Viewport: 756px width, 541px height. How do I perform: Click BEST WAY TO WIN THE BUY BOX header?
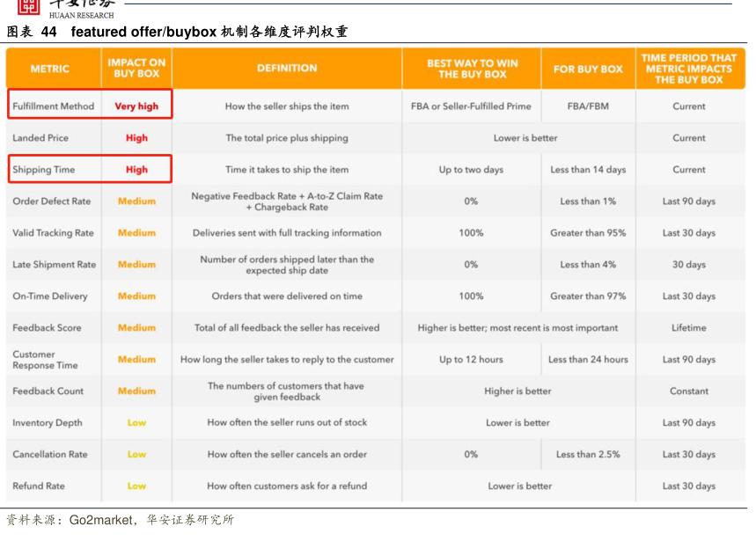point(472,69)
